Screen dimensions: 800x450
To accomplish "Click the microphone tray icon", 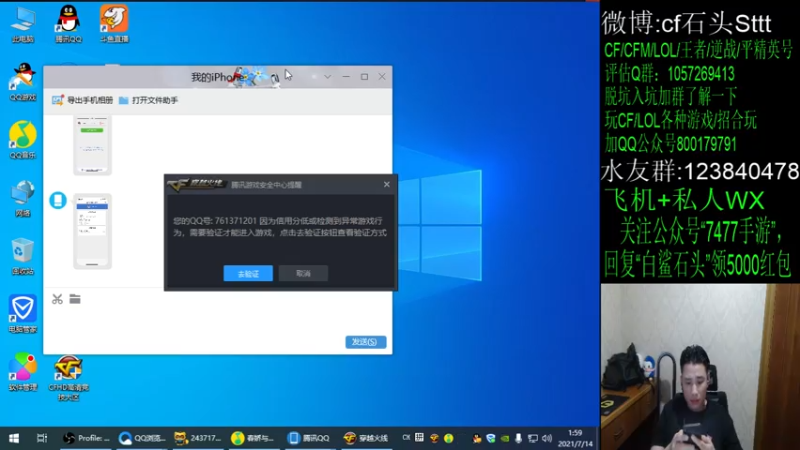I will point(518,438).
